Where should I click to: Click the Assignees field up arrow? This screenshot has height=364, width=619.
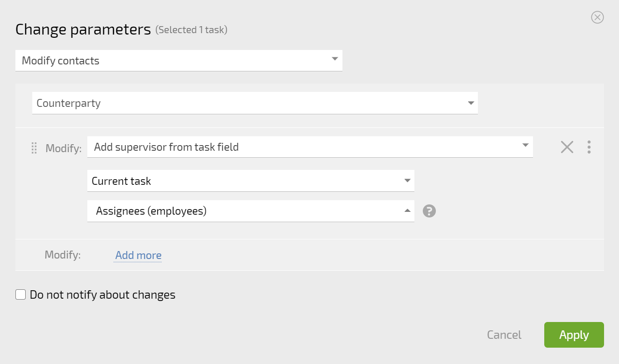click(x=407, y=210)
